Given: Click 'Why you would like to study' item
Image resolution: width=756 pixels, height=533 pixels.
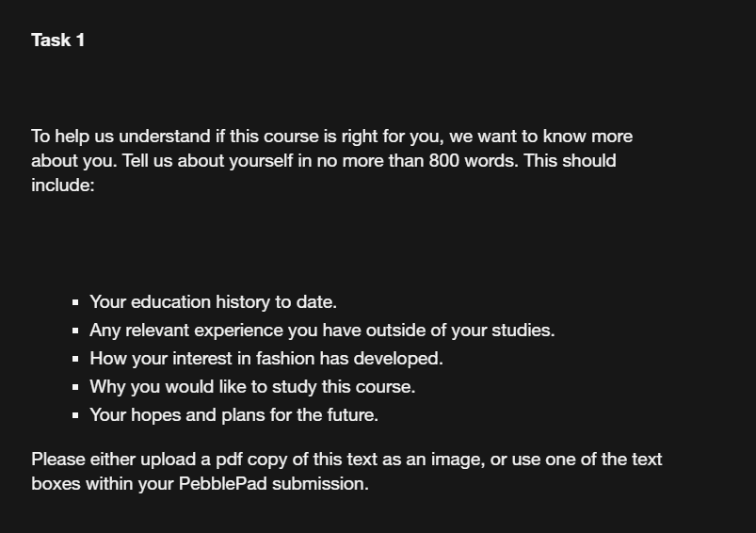Looking at the screenshot, I should click(x=252, y=387).
